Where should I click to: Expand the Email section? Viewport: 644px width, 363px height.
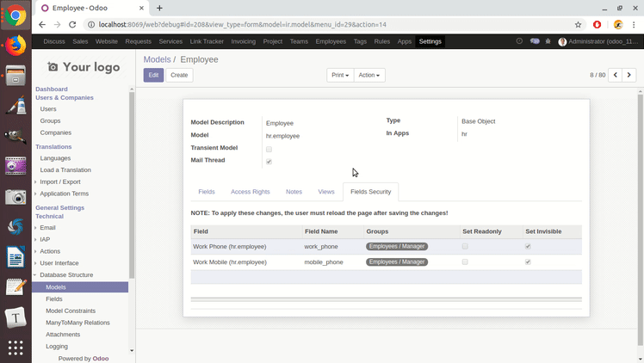47,228
